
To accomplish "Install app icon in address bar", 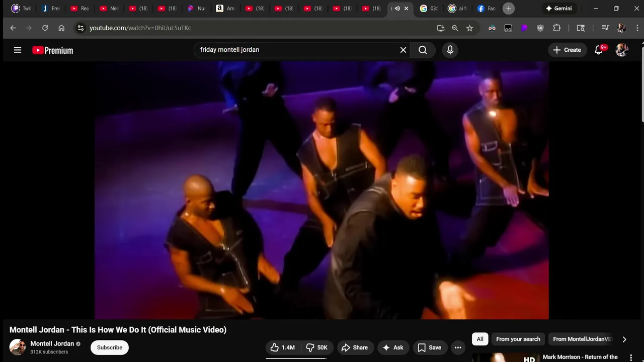I will click(x=441, y=28).
